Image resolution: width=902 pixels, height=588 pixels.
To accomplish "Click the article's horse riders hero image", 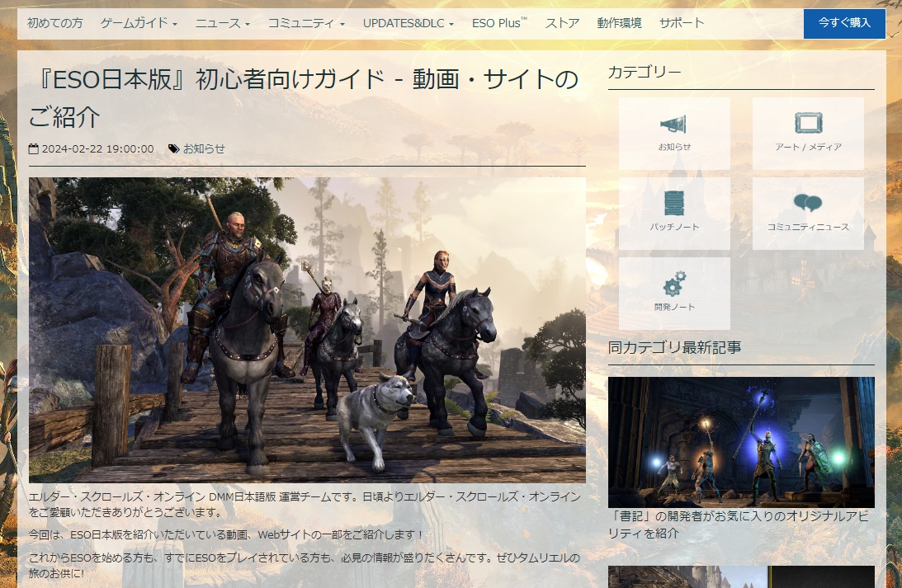I will click(307, 330).
